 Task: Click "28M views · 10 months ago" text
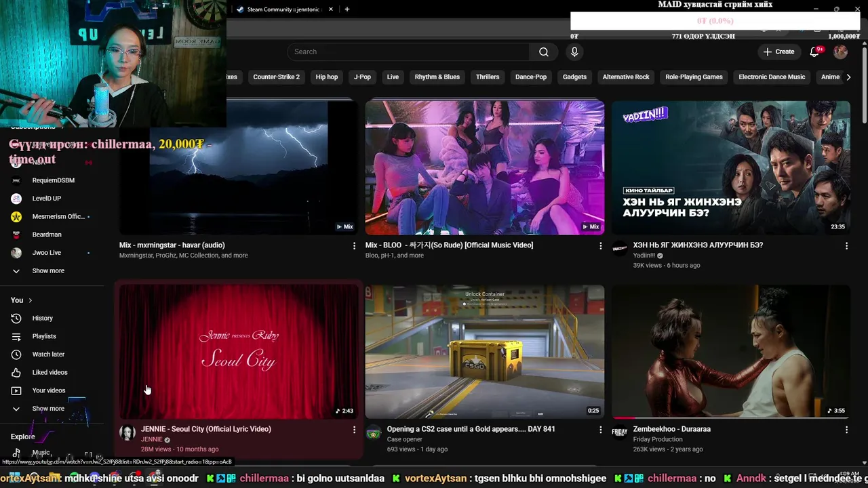pos(180,449)
